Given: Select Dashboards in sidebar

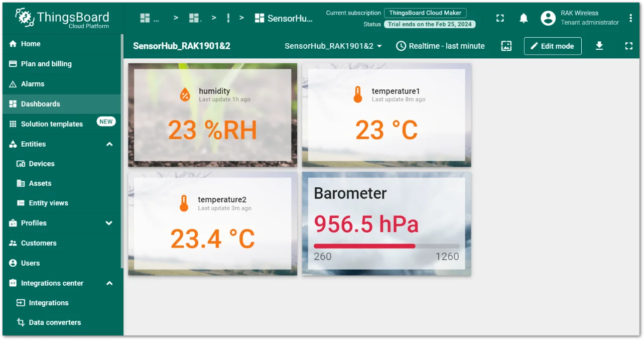Looking at the screenshot, I should [61, 104].
